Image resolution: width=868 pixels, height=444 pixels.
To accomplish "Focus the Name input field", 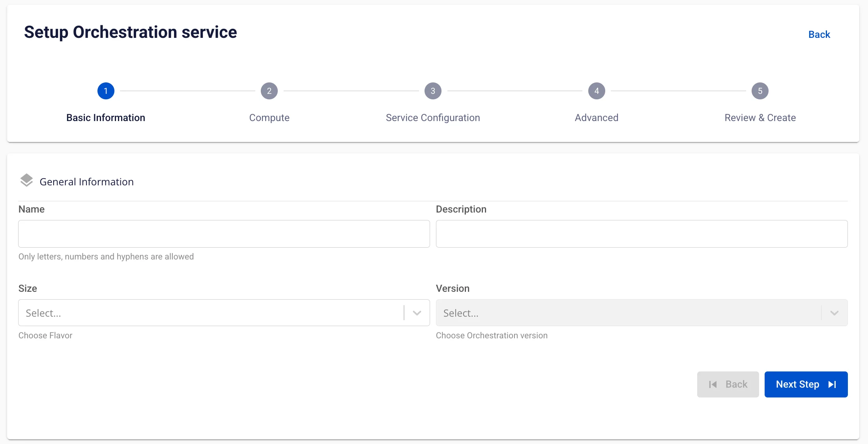I will pos(224,234).
